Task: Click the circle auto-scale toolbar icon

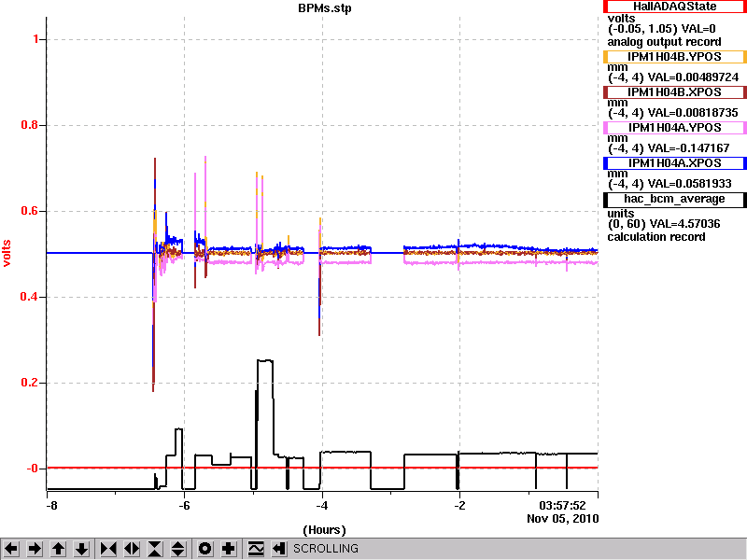Action: tap(205, 549)
